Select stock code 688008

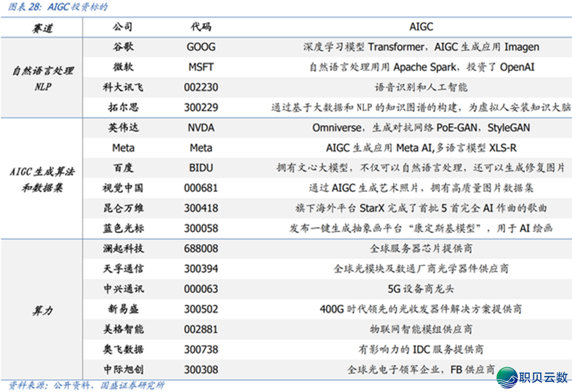pyautogui.click(x=201, y=249)
